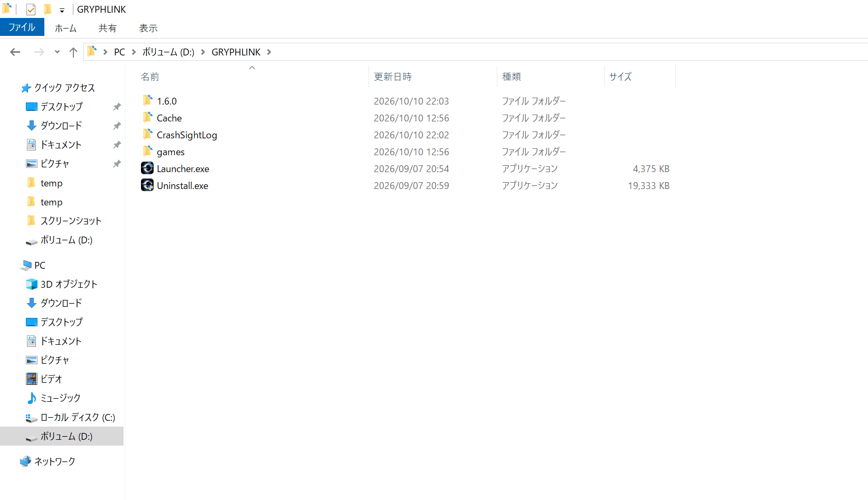Click the New Folder icon in title bar
Image resolution: width=868 pixels, height=500 pixels.
pyautogui.click(x=47, y=9)
